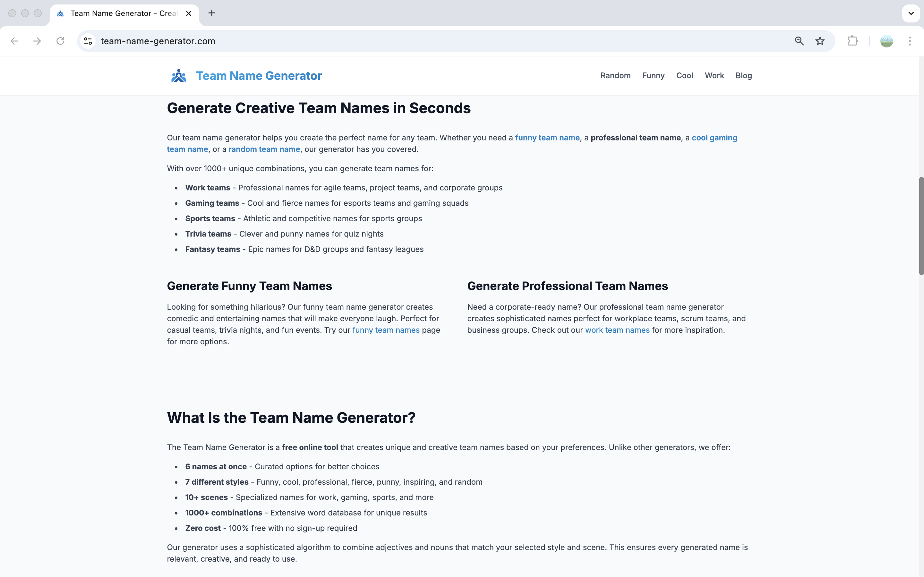Click the Team Name Generator logo icon

click(179, 76)
